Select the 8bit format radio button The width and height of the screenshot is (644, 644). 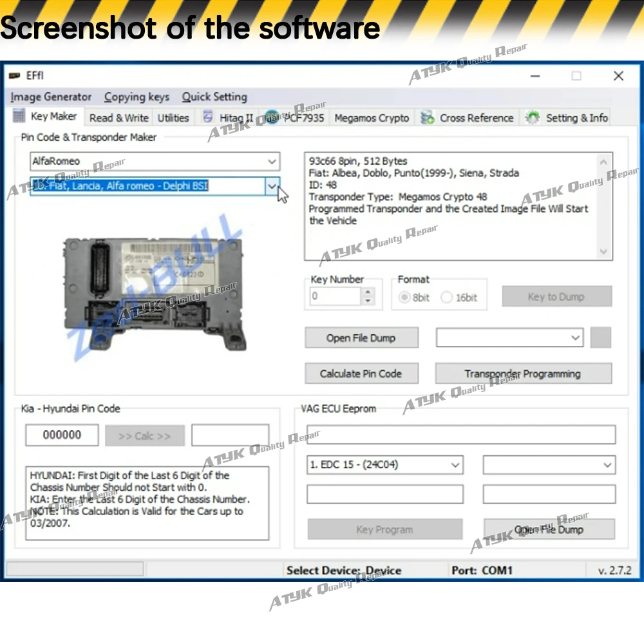[404, 297]
